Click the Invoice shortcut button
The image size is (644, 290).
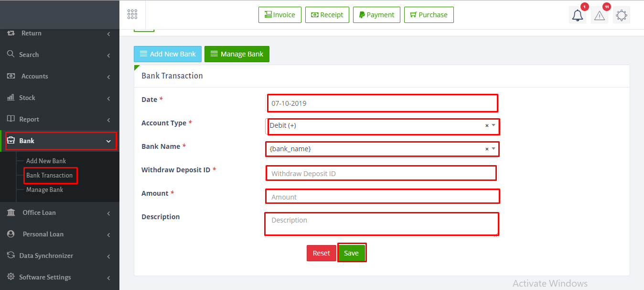click(x=280, y=15)
